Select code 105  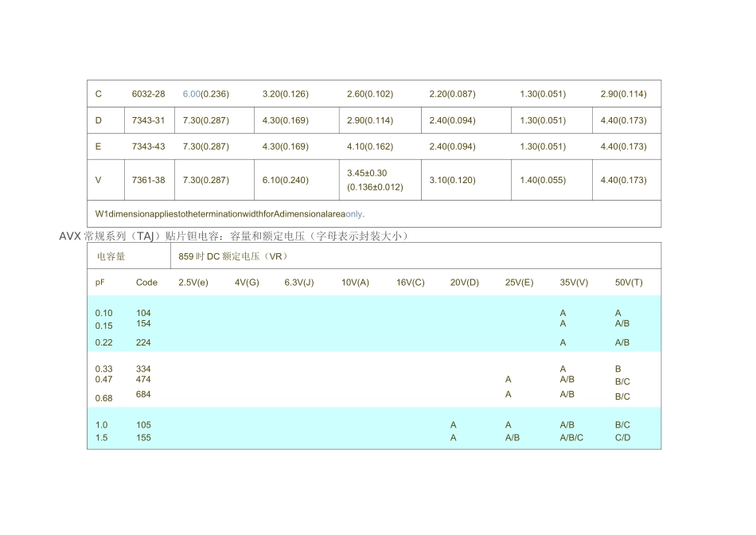click(x=143, y=425)
